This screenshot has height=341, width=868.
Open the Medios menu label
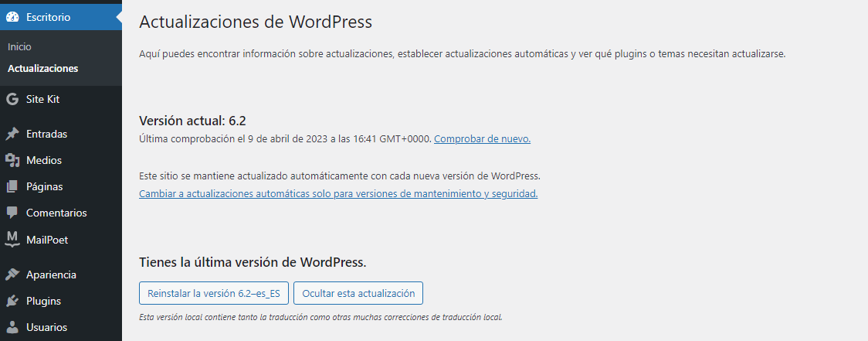[x=44, y=160]
